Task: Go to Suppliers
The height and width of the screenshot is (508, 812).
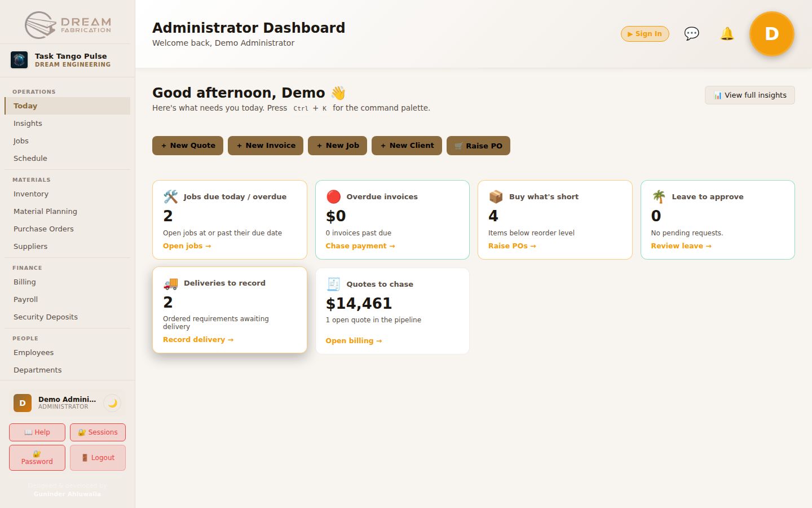Action: (x=68, y=246)
